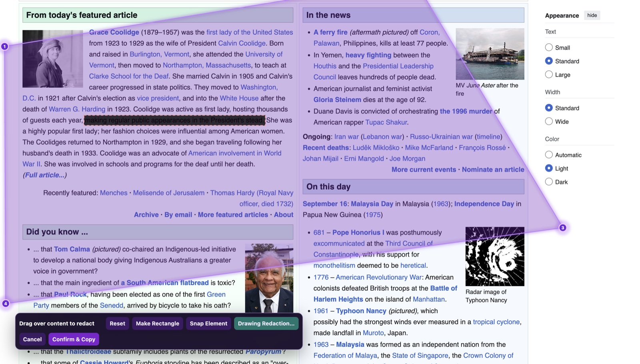Open the Calvin Coolidge link
640x364 pixels.
pyautogui.click(x=242, y=43)
